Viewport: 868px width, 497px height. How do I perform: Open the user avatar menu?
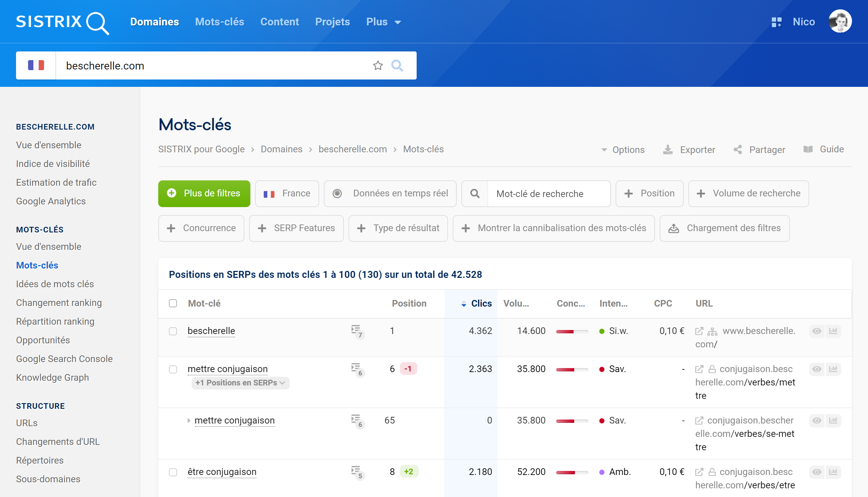click(x=840, y=21)
